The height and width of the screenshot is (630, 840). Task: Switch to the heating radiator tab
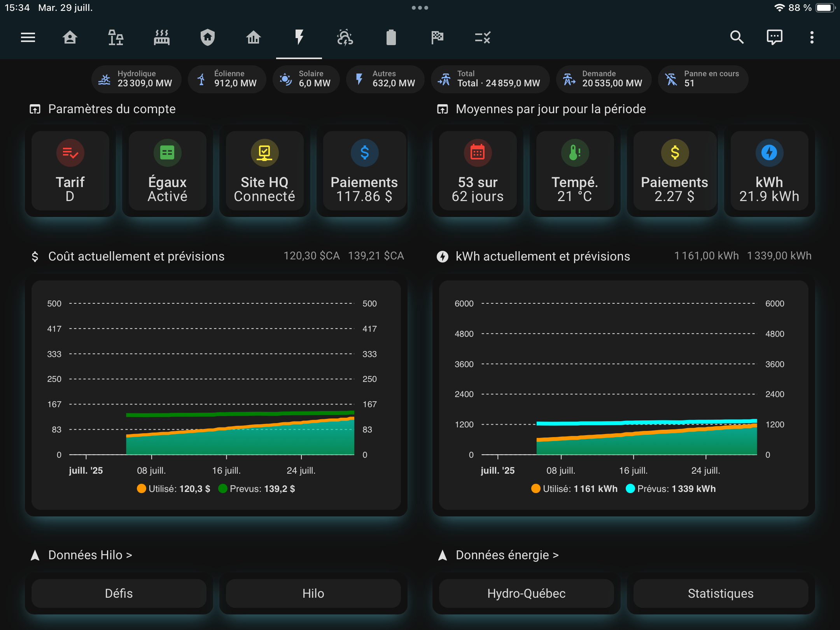coord(161,37)
